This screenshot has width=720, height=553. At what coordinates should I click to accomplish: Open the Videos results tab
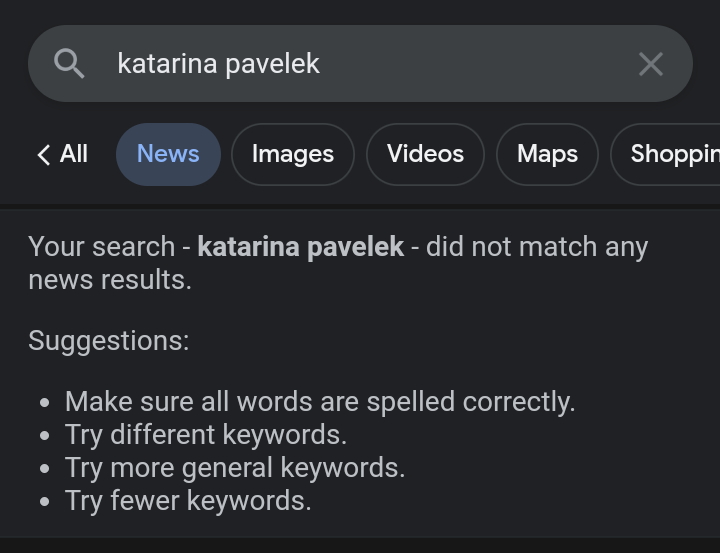point(425,154)
